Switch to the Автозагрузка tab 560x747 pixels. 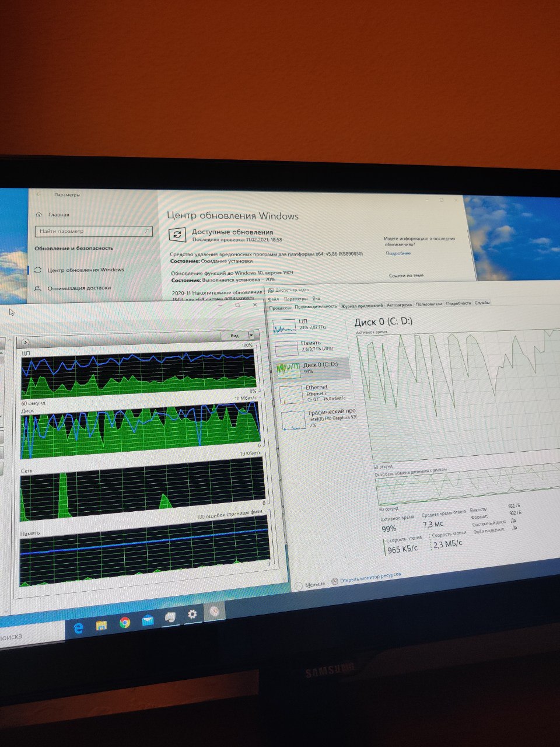(x=400, y=305)
